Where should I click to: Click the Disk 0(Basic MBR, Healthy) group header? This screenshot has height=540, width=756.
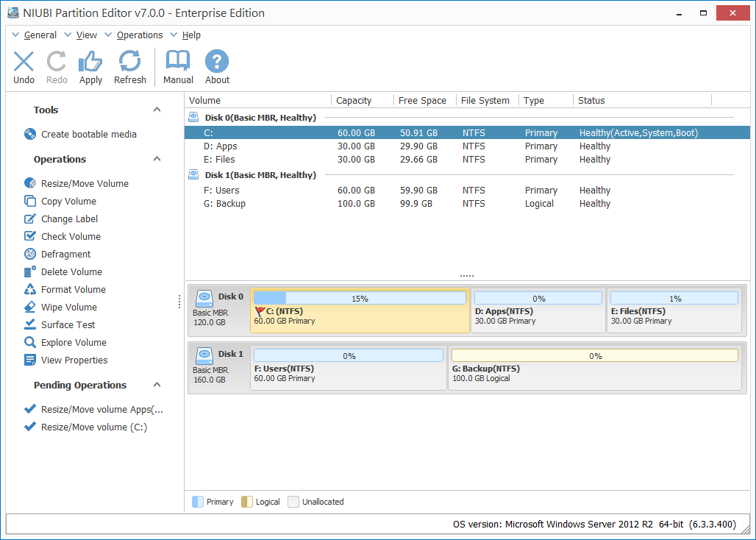[x=260, y=117]
